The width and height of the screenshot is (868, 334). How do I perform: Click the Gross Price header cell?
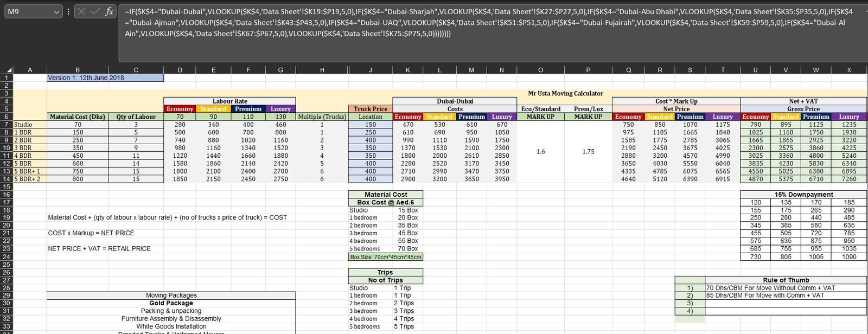pos(803,109)
